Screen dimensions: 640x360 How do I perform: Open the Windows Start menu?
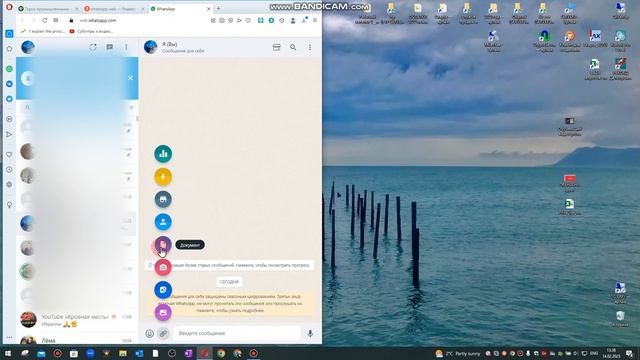pyautogui.click(x=8, y=353)
